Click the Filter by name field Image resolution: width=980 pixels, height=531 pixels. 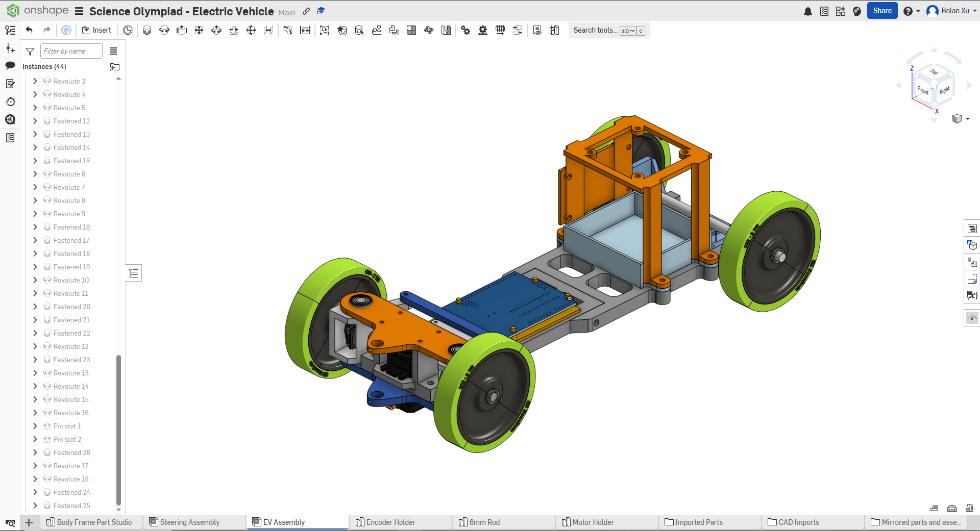coord(71,51)
